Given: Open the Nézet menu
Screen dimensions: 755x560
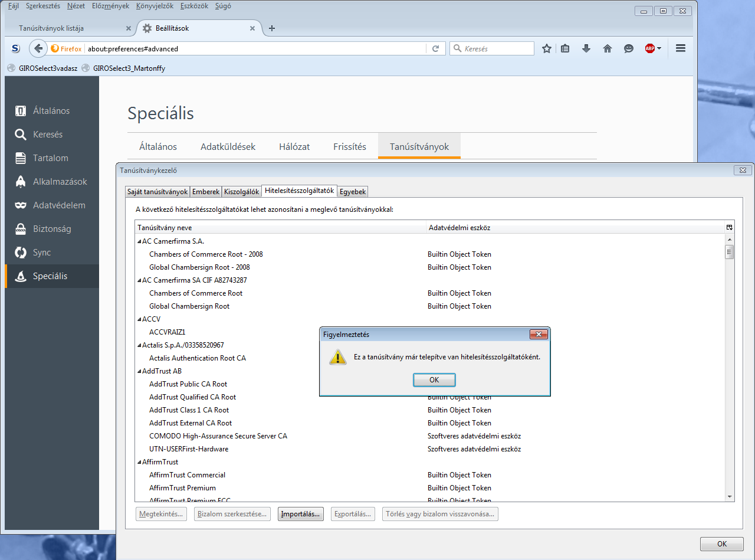Looking at the screenshot, I should pyautogui.click(x=76, y=6).
